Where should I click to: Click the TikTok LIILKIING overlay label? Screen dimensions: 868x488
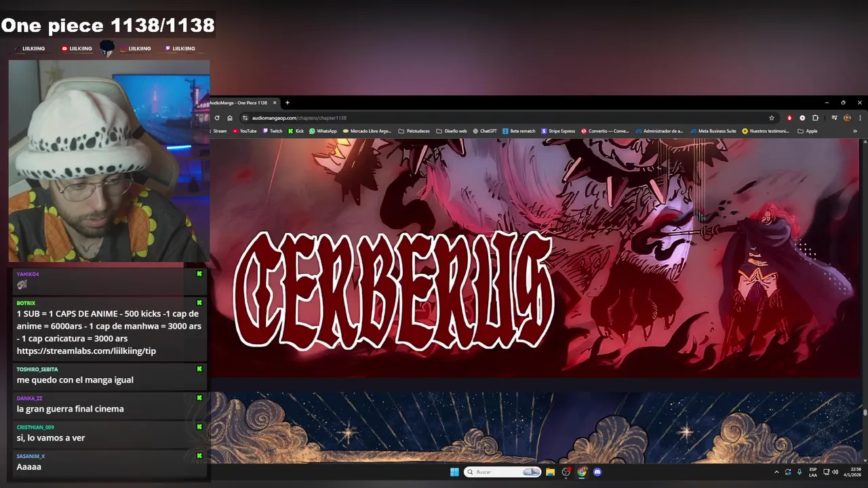coord(31,49)
